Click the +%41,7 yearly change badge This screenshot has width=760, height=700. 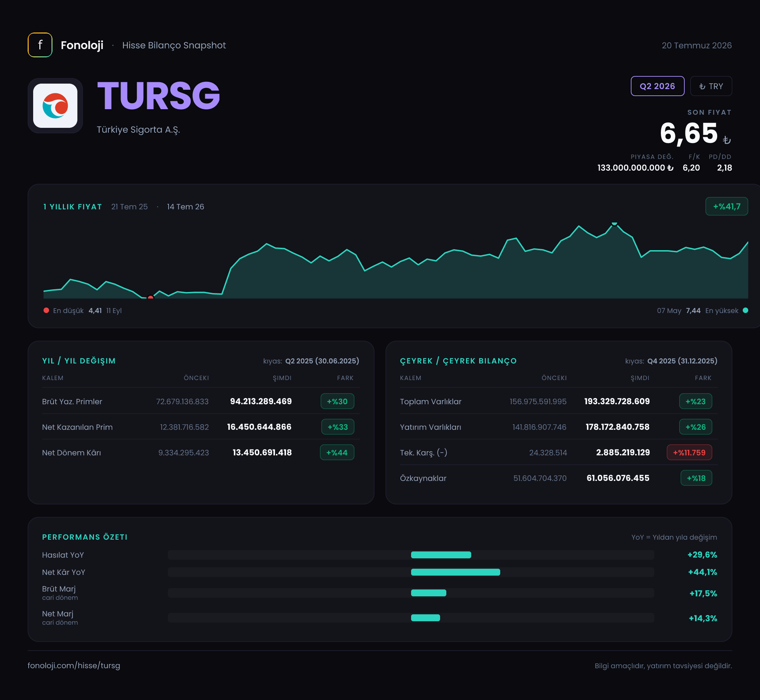click(x=726, y=206)
